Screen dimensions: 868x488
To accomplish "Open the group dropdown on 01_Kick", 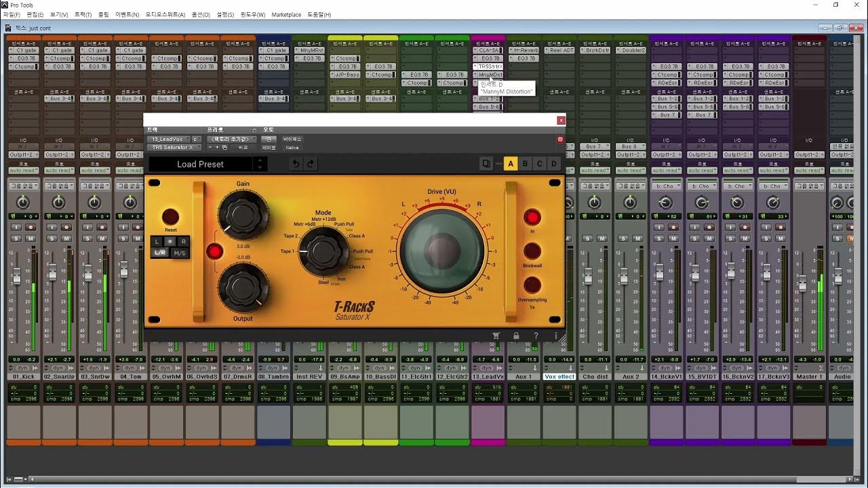I will point(23,186).
